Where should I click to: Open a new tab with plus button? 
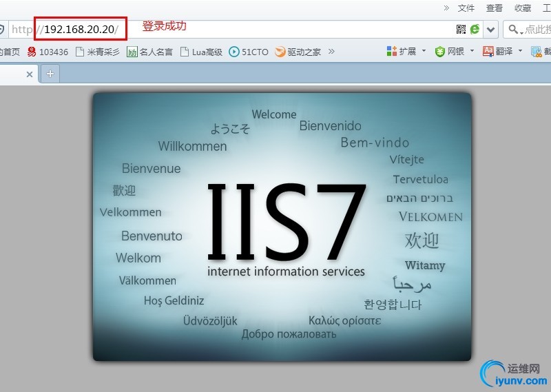coord(50,74)
